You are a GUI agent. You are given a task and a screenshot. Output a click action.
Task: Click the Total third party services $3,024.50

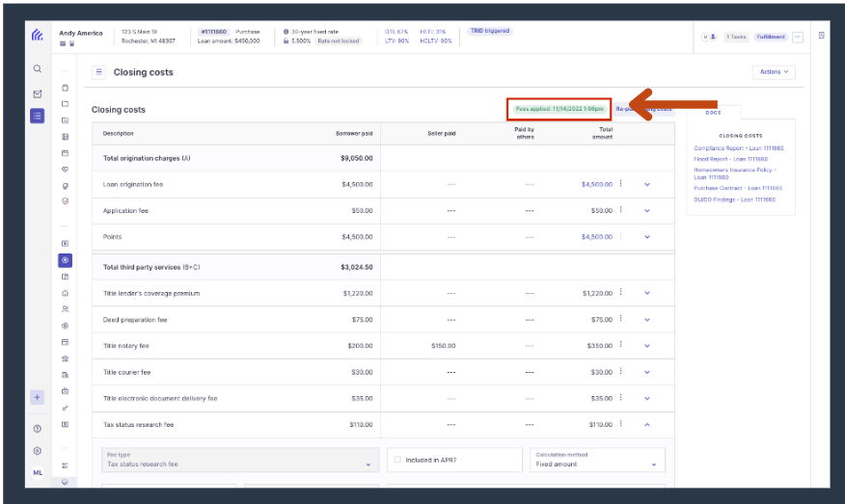pos(356,267)
